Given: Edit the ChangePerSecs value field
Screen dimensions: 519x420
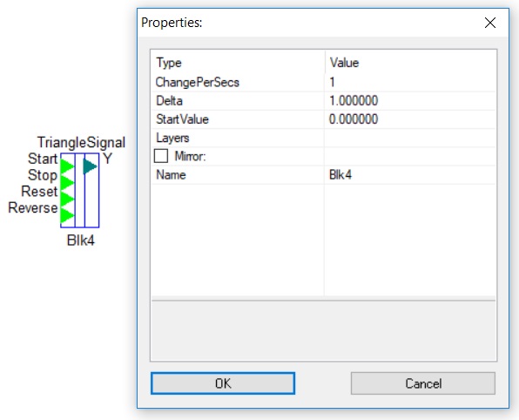Looking at the screenshot, I should tap(410, 82).
